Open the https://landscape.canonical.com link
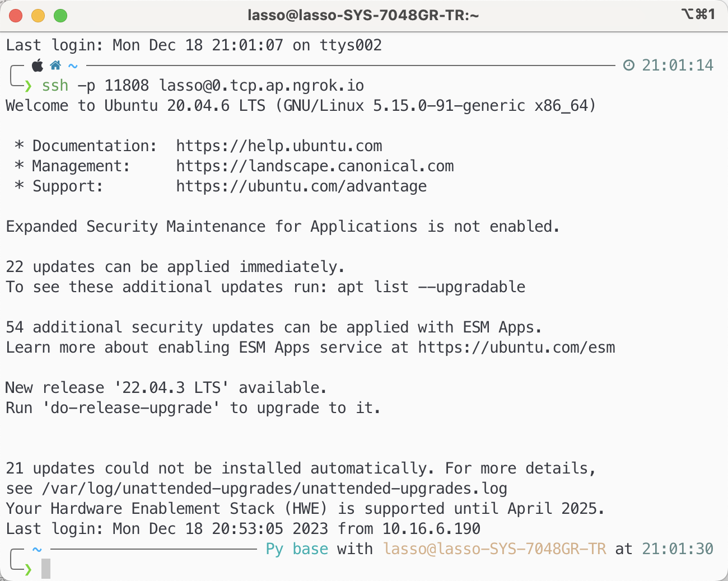This screenshot has width=728, height=581. (315, 166)
